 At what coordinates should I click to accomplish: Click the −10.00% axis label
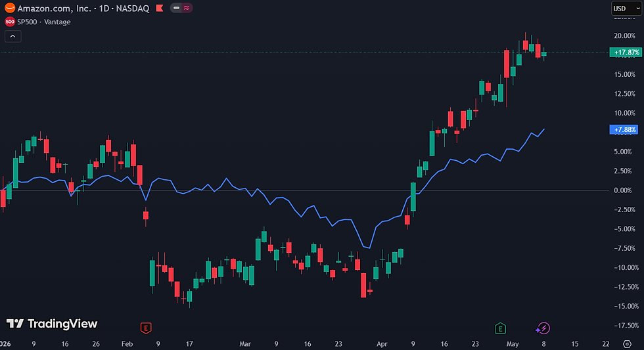coord(626,267)
